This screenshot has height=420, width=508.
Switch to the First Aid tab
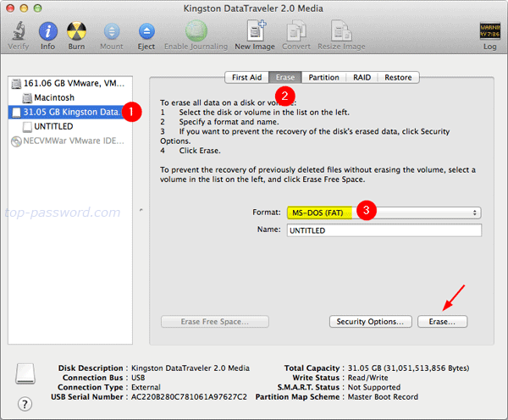point(246,77)
